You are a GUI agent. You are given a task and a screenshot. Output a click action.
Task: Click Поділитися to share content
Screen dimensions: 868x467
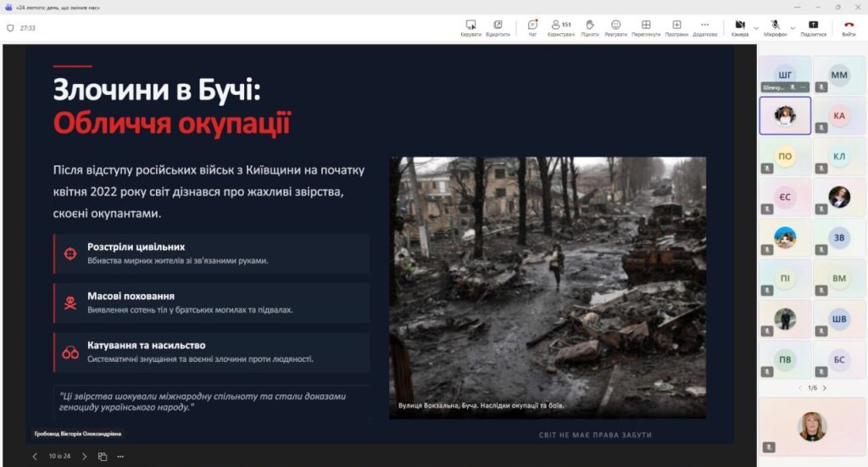[x=814, y=28]
